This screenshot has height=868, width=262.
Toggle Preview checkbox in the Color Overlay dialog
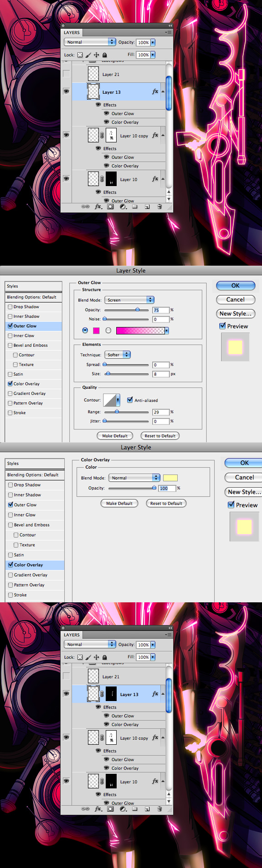(231, 505)
